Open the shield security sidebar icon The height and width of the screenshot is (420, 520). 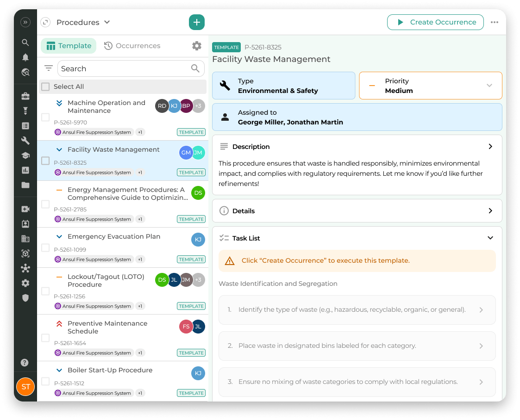coord(25,298)
